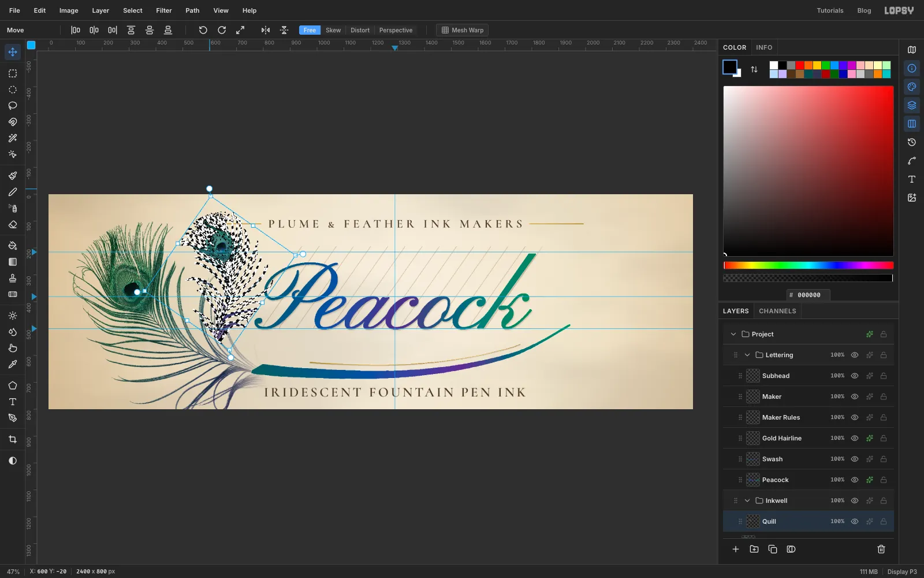Viewport: 924px width, 578px height.
Task: Toggle visibility of Quill layer
Action: pos(855,521)
